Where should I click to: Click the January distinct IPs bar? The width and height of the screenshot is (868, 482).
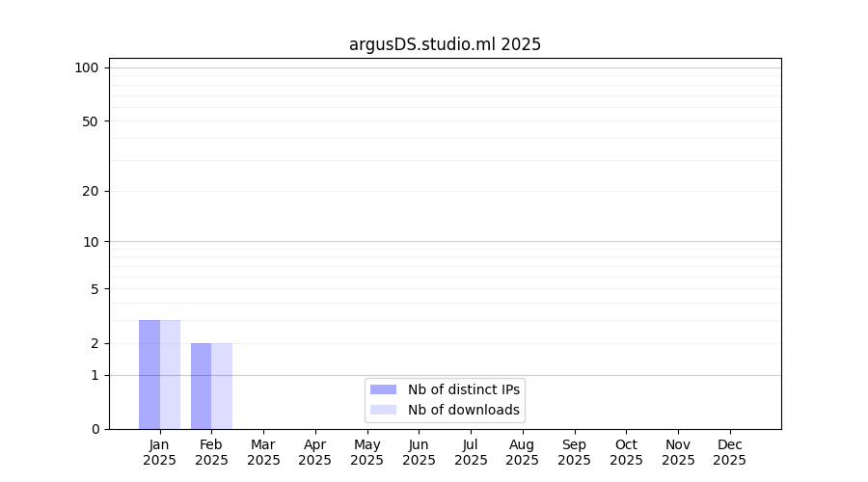[149, 374]
